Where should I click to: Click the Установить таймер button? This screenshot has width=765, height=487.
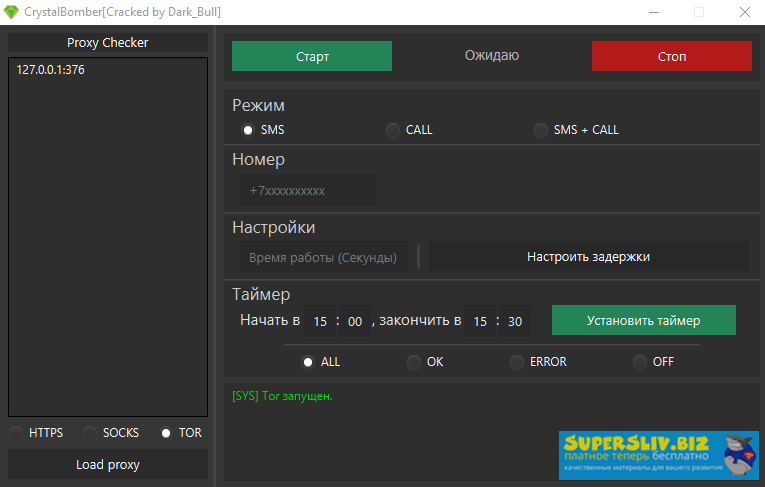click(x=643, y=321)
